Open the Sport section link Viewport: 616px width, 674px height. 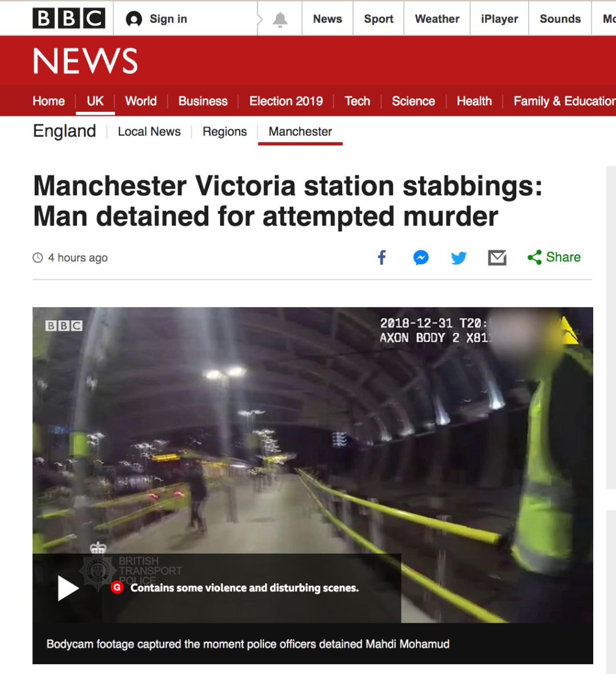(379, 19)
